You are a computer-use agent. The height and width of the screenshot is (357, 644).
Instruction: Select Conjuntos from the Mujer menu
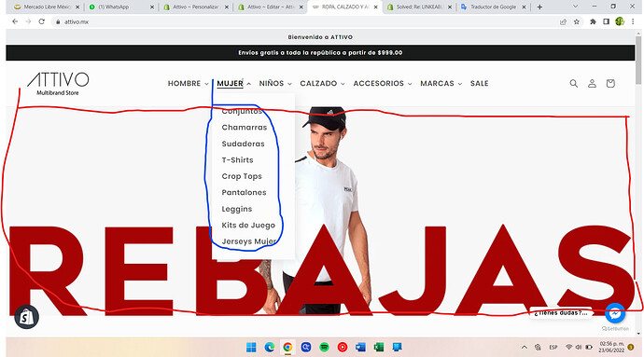[242, 111]
